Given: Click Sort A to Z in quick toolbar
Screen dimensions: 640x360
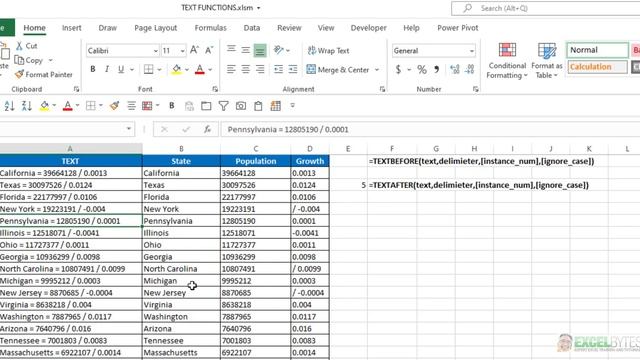Looking at the screenshot, I should (9, 106).
